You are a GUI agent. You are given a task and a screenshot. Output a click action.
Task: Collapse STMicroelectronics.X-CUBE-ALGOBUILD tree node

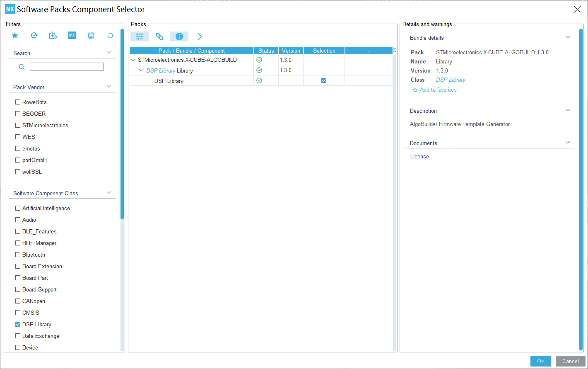click(133, 60)
